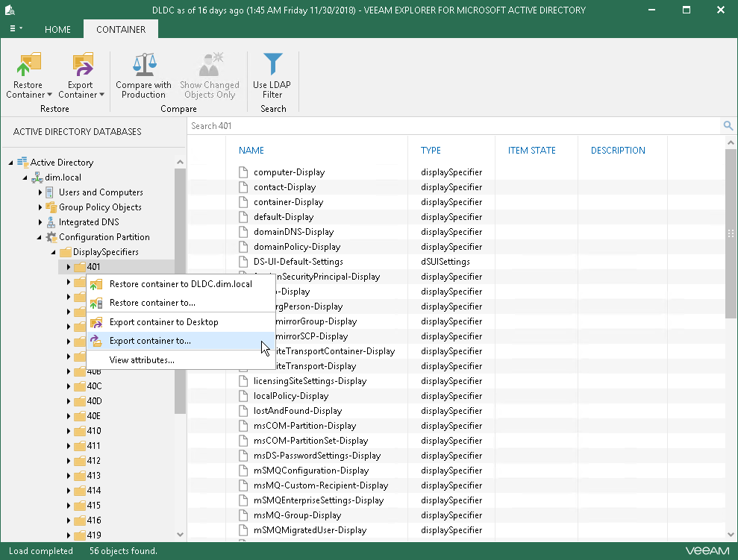This screenshot has width=738, height=560.
Task: Select View attributes... from context menu
Action: coord(142,360)
